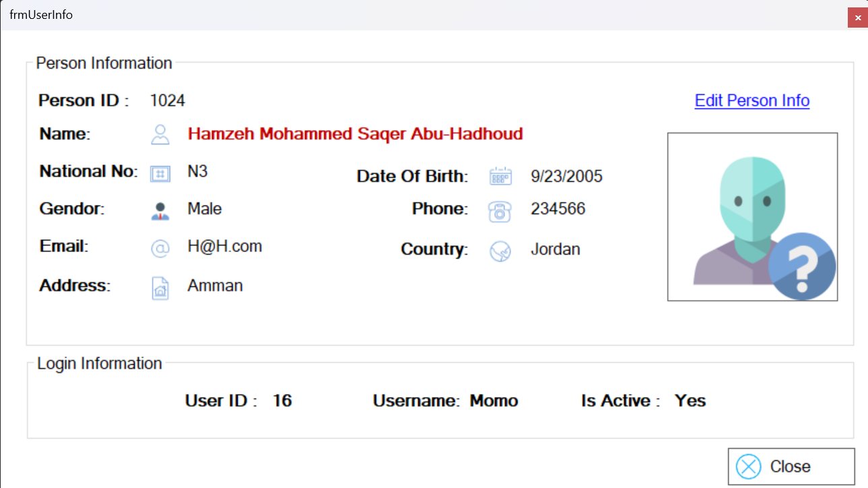Click the email text H@H.com
Viewport: 868px width, 488px height.
(x=225, y=247)
